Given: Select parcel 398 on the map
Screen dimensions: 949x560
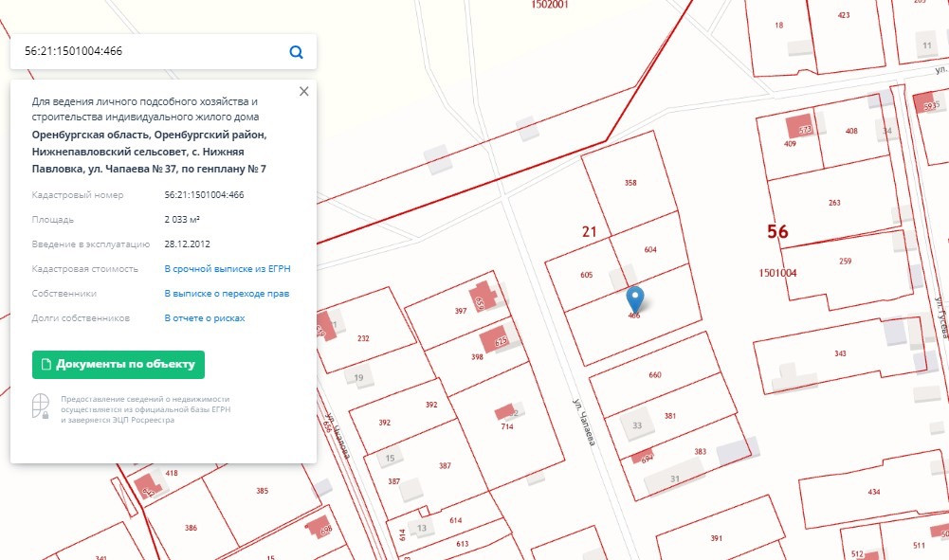Looking at the screenshot, I should point(477,357).
